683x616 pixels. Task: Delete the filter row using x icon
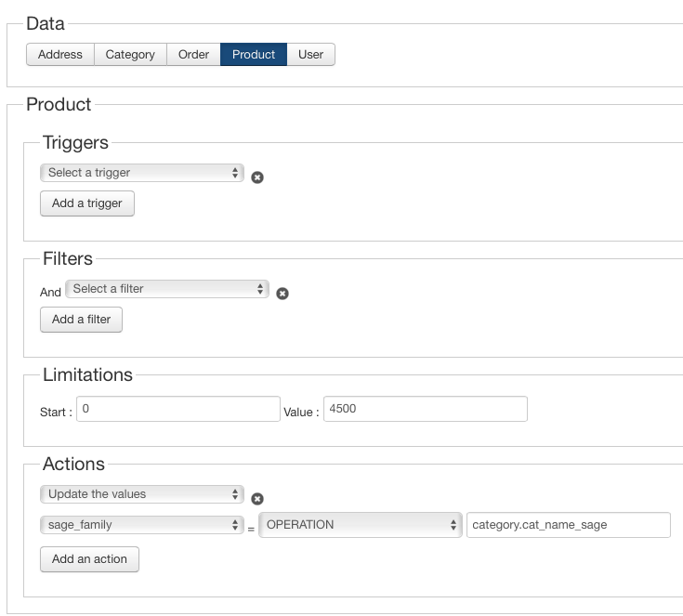282,294
